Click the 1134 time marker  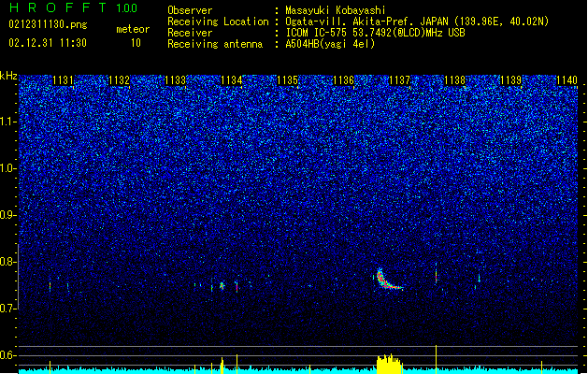232,80
